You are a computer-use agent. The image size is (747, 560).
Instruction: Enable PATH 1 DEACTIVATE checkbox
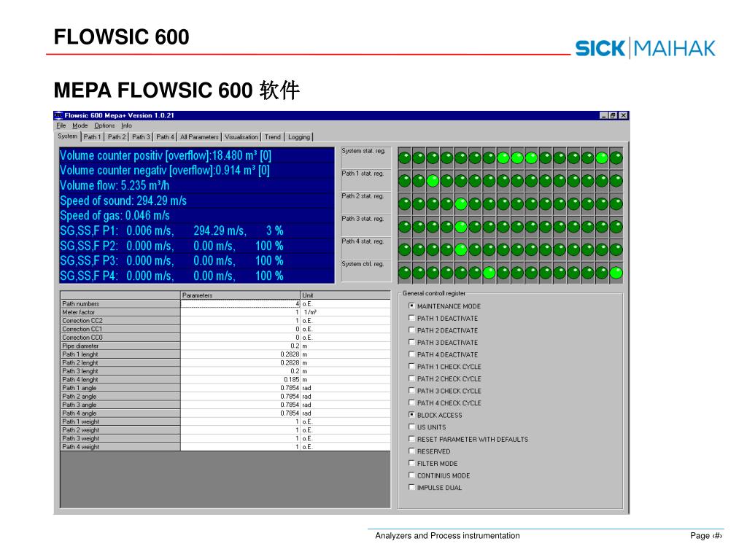click(411, 318)
